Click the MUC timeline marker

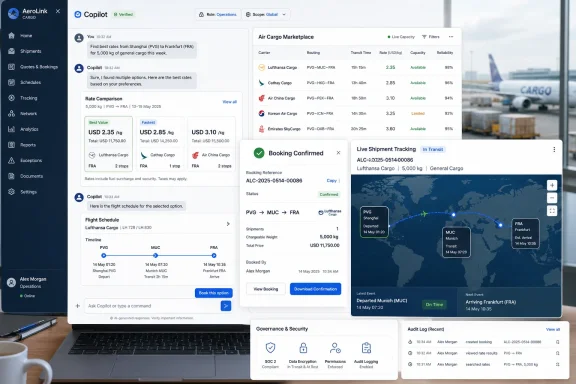point(155,255)
